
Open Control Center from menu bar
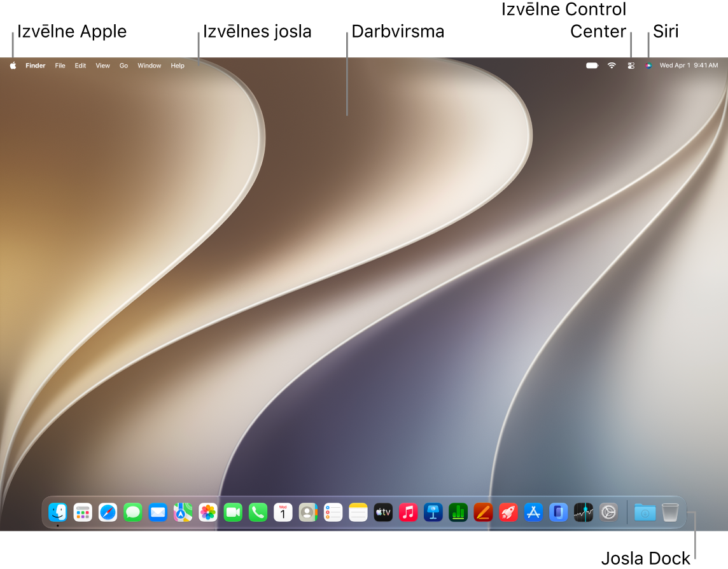coord(631,66)
